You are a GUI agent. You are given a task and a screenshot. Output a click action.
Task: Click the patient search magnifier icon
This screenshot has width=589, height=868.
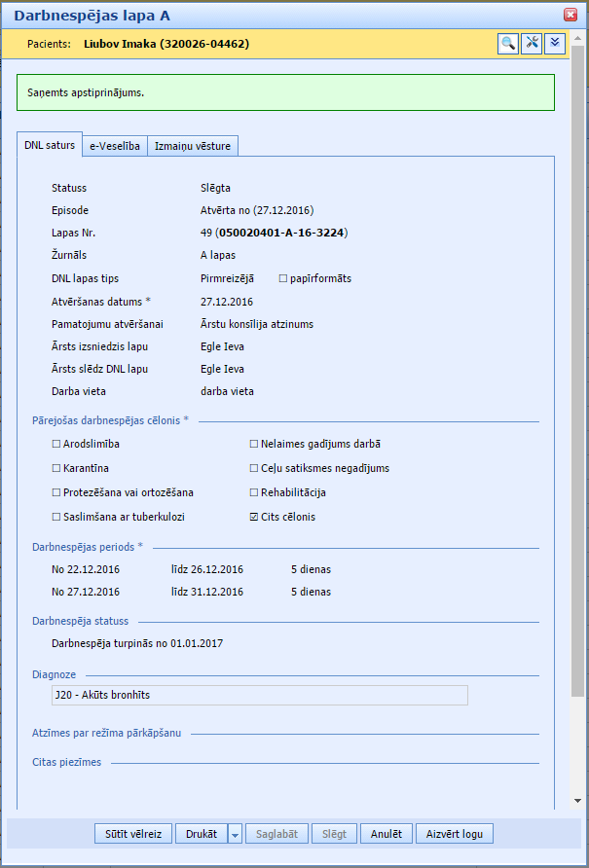click(x=508, y=43)
